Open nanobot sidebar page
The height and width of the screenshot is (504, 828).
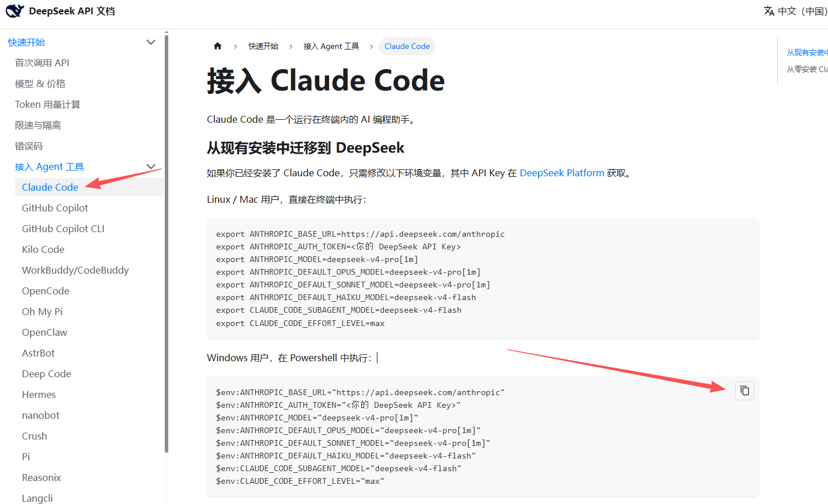pyautogui.click(x=40, y=415)
